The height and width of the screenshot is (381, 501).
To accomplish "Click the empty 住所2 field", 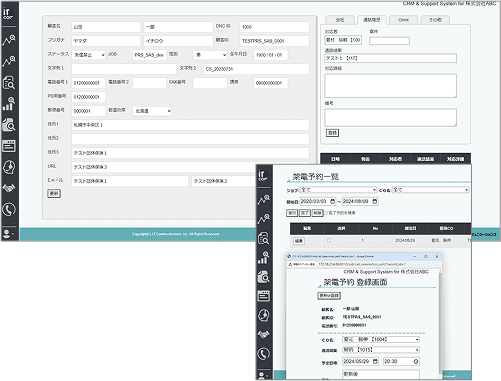I will point(190,139).
